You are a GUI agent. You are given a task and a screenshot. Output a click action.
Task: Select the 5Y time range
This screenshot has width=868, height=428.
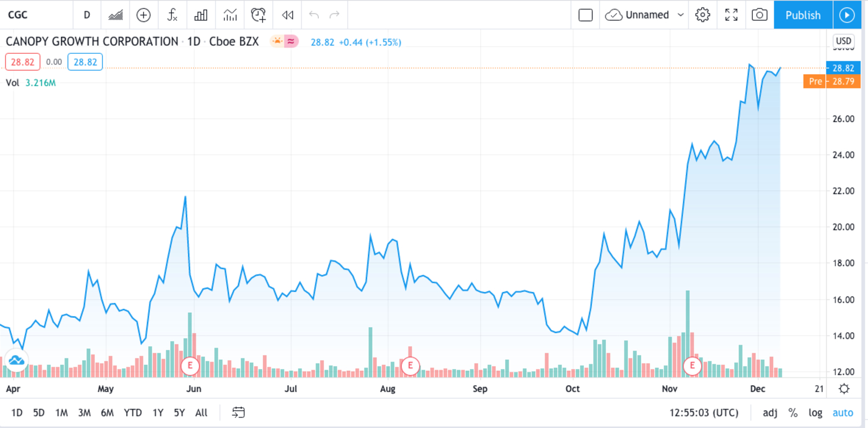(179, 413)
